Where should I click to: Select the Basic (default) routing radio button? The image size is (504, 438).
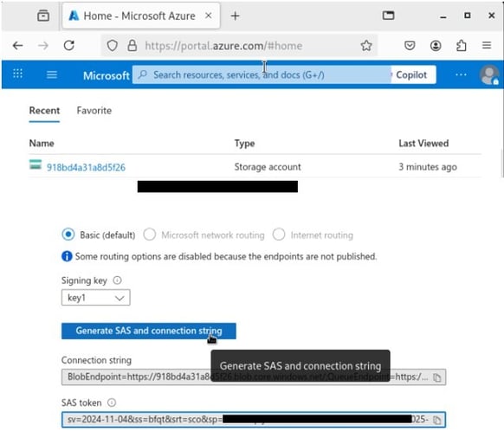(68, 235)
